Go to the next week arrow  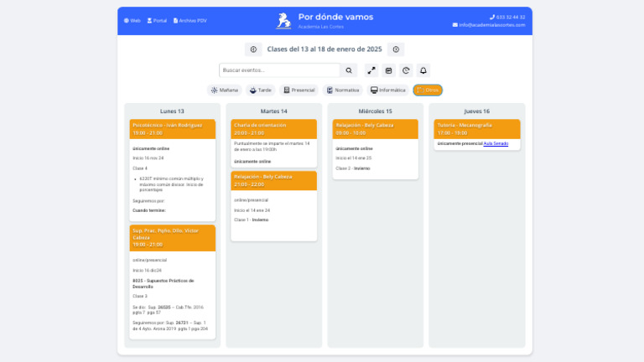click(x=396, y=49)
